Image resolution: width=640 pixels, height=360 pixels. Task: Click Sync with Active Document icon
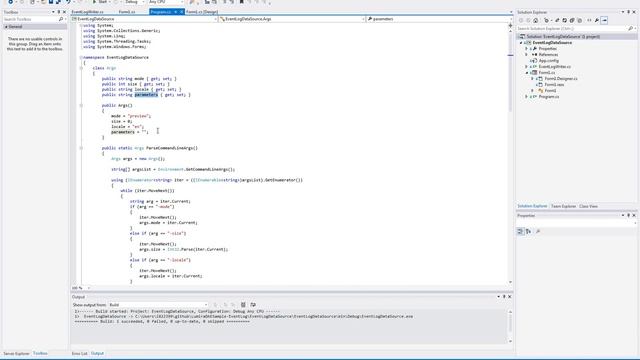coord(557,20)
